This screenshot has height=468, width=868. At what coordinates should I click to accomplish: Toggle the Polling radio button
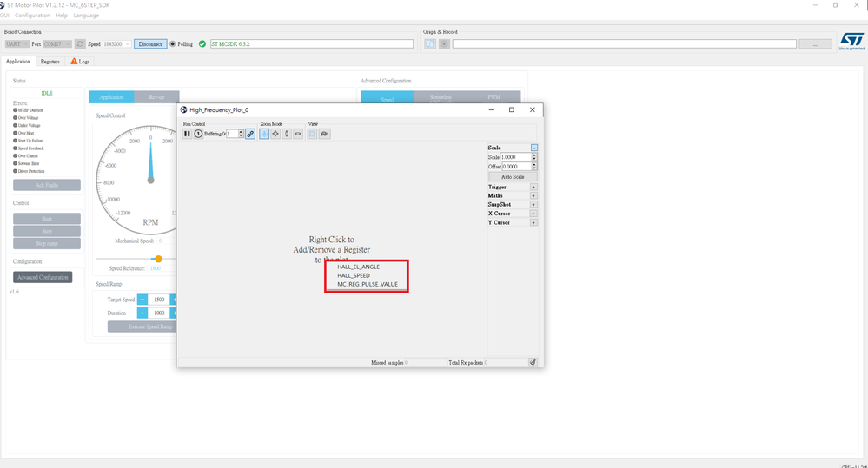173,43
